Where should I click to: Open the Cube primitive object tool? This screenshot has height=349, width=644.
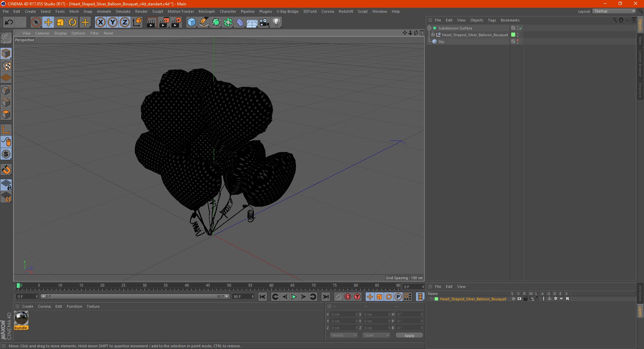(x=192, y=22)
